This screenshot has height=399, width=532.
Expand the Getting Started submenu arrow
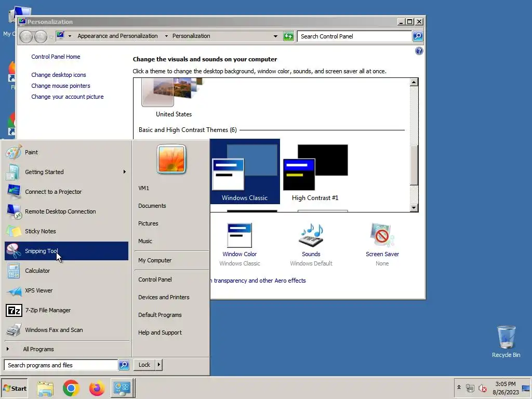(x=125, y=172)
